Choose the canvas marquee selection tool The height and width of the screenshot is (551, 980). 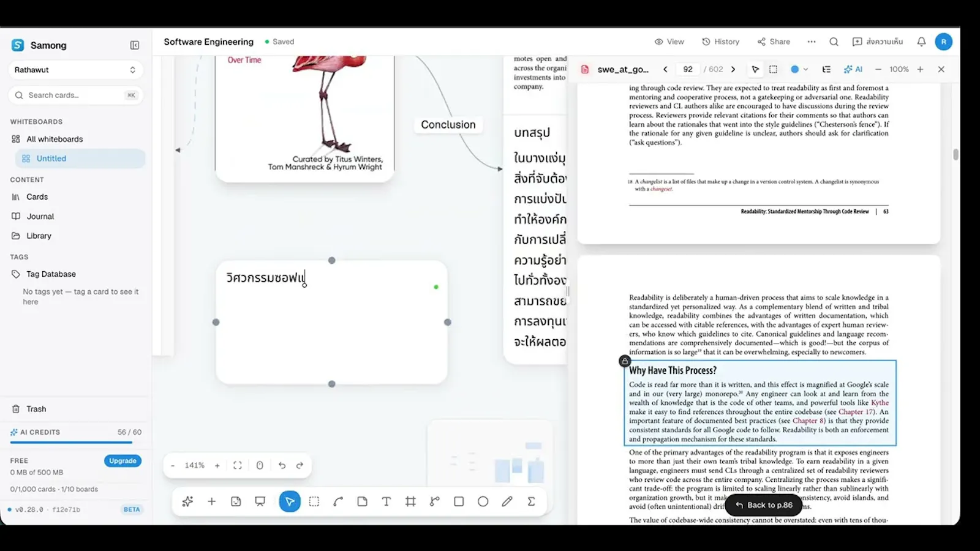pos(314,501)
